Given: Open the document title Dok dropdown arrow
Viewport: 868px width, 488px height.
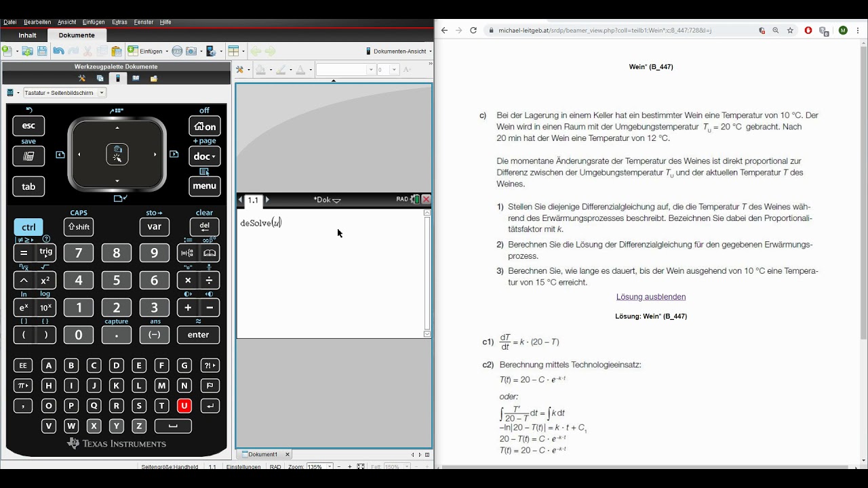Looking at the screenshot, I should (x=336, y=200).
